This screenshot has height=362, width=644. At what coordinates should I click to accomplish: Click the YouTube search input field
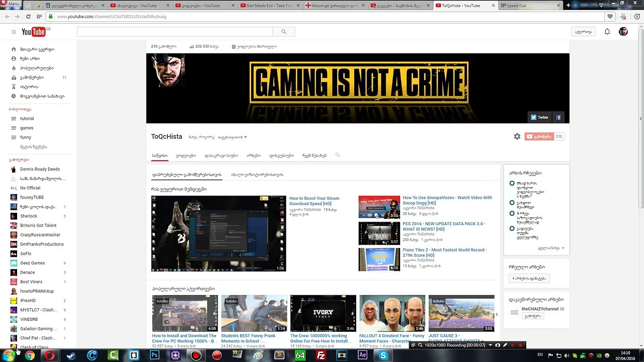tap(175, 32)
